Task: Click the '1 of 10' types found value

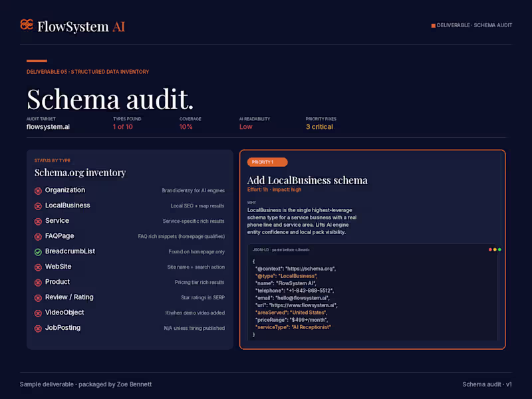Action: pyautogui.click(x=123, y=127)
